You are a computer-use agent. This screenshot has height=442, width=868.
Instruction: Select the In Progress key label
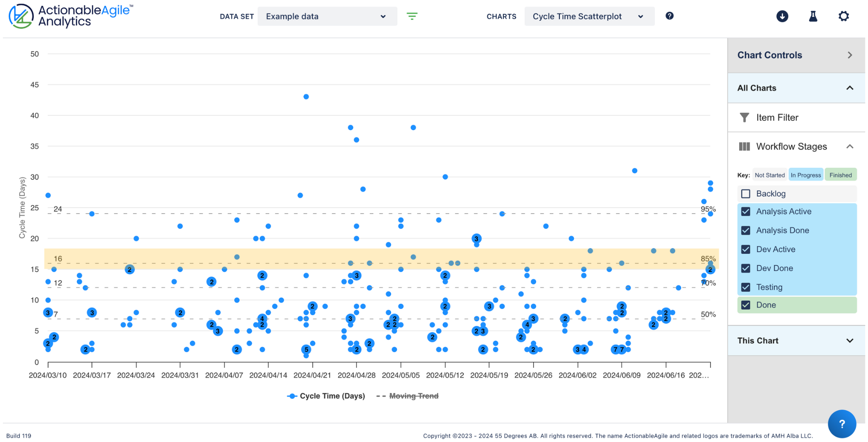click(x=806, y=175)
